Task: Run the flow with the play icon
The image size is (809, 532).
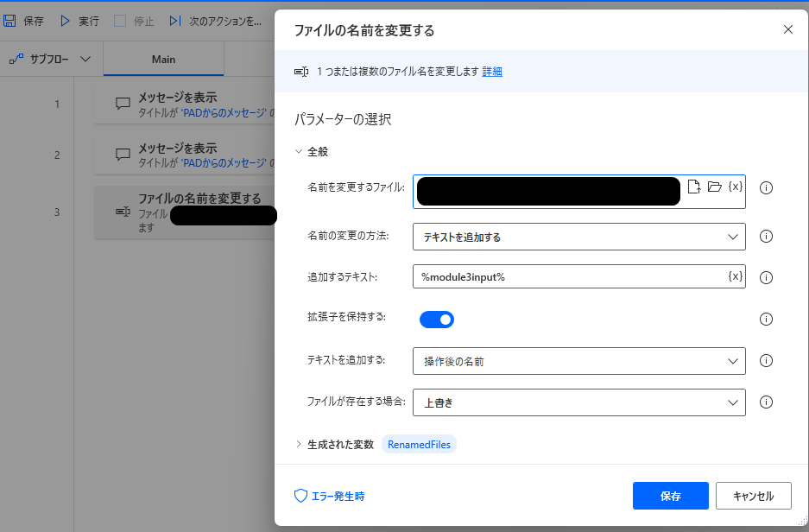Action: coord(65,21)
